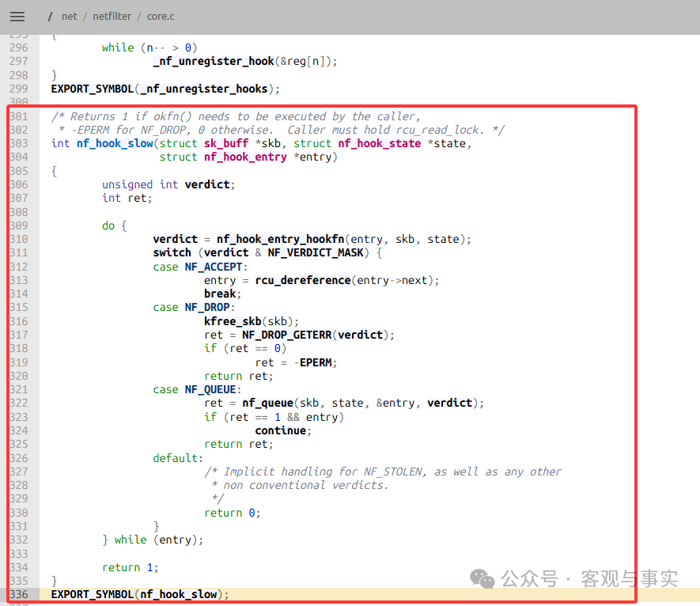Open the net directory breadcrumb
Screen dimensions: 700x606
pyautogui.click(x=69, y=17)
